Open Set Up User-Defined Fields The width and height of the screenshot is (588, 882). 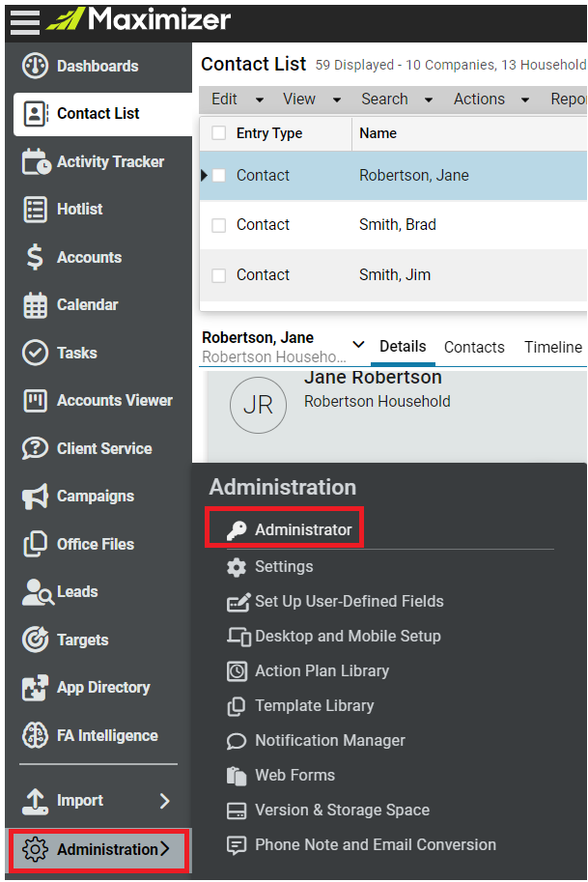[350, 602]
